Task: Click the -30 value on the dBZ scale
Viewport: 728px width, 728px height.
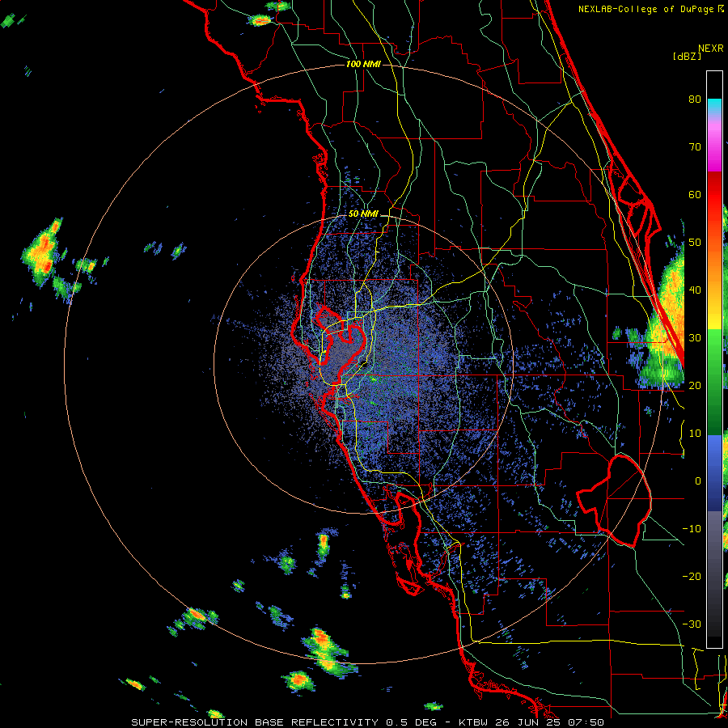Action: coord(692,624)
